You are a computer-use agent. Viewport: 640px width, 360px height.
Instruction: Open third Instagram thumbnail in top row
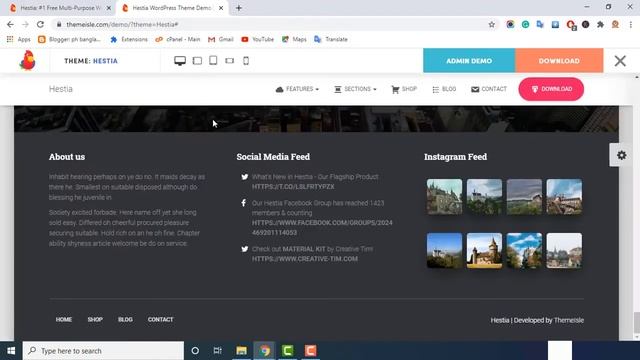524,197
